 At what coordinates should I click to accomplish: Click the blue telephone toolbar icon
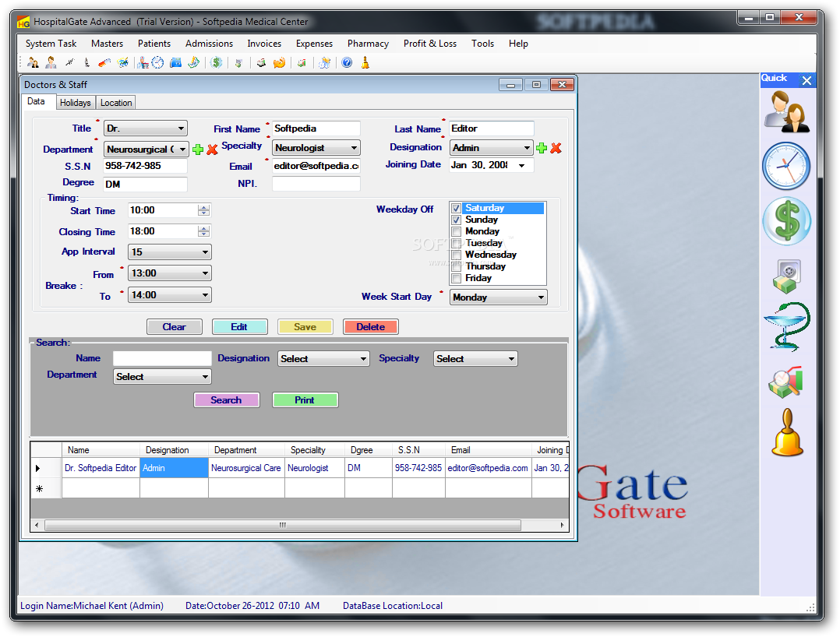click(176, 62)
